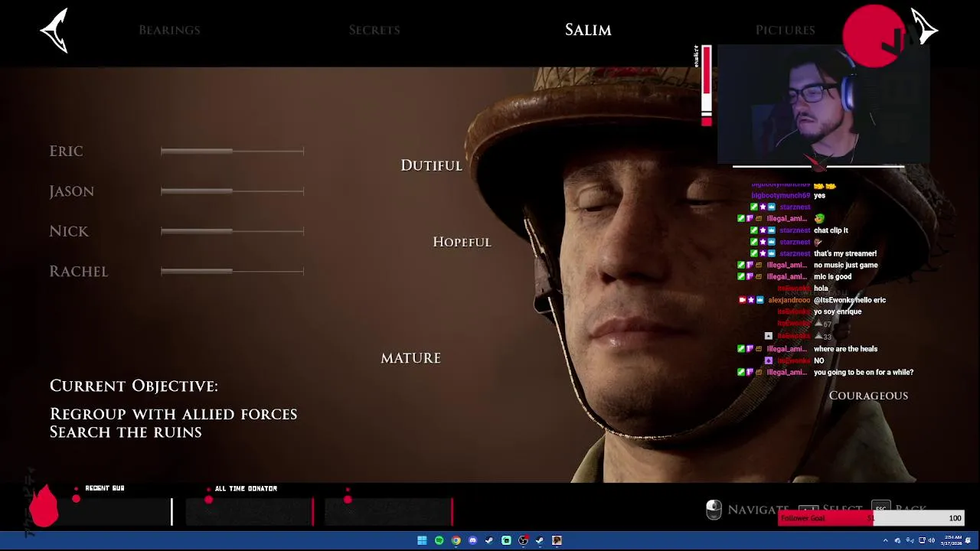Open Spotify from the taskbar
Screen dimensions: 980x551
439,540
